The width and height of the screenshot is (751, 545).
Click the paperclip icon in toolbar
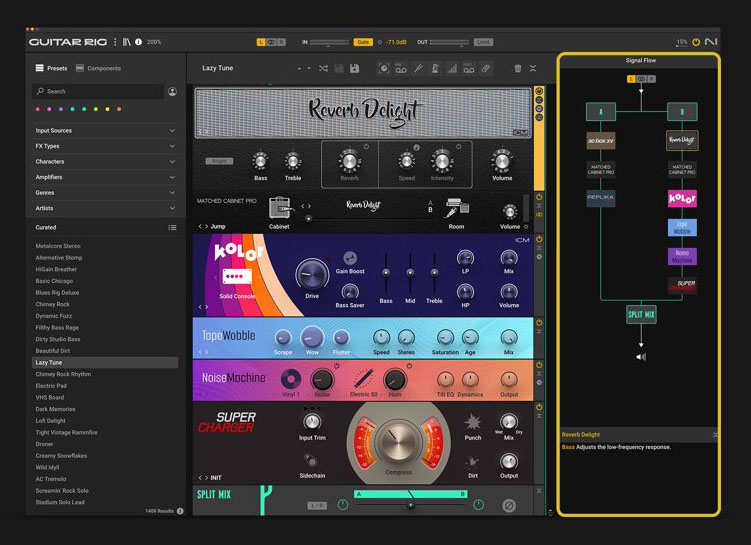[x=486, y=68]
